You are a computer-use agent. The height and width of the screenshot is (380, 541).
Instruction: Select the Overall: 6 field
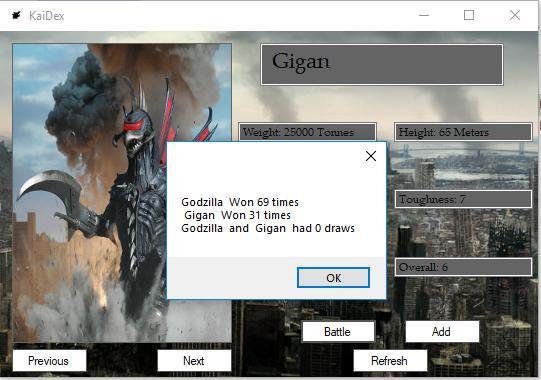pos(463,267)
